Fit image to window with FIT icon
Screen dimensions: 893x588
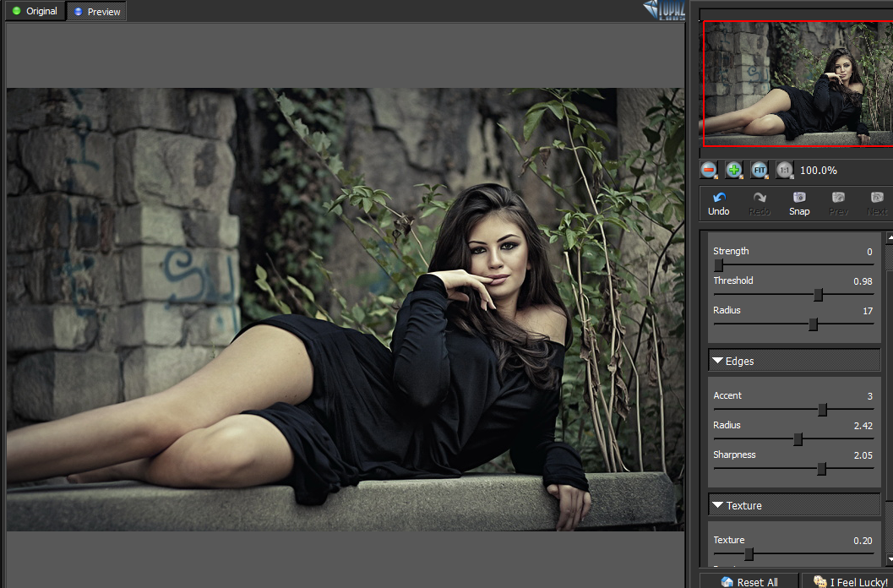click(x=760, y=170)
